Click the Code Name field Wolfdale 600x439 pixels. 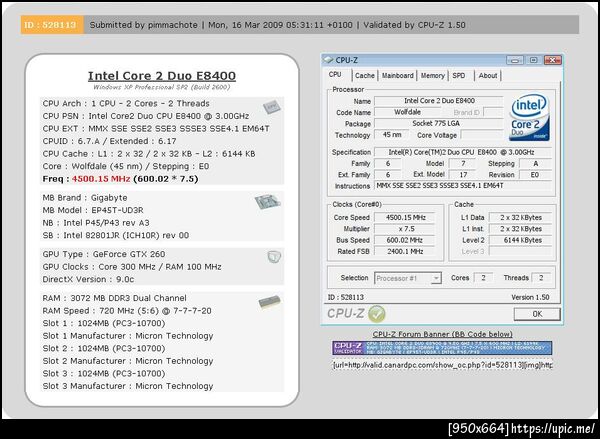(407, 113)
